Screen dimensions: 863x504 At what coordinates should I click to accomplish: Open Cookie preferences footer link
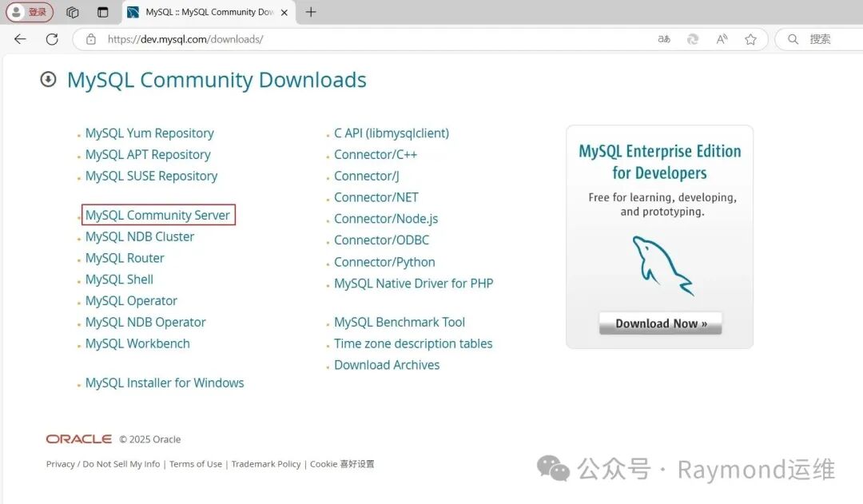(342, 464)
